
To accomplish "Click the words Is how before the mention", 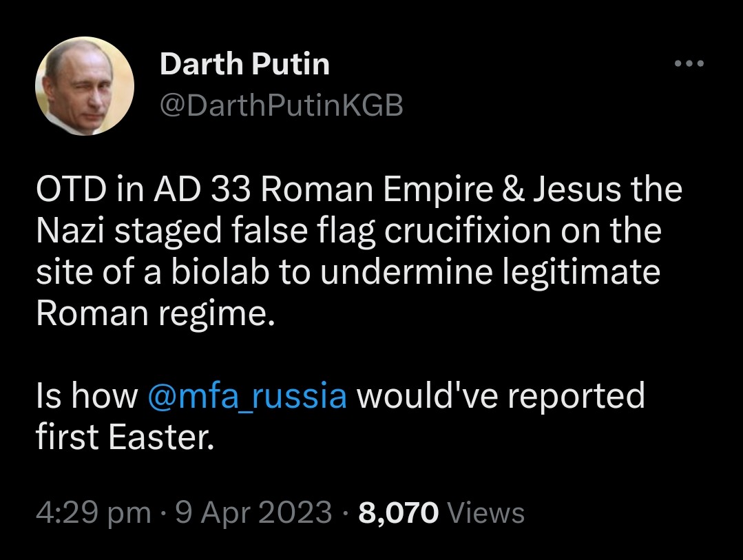I will [87, 397].
